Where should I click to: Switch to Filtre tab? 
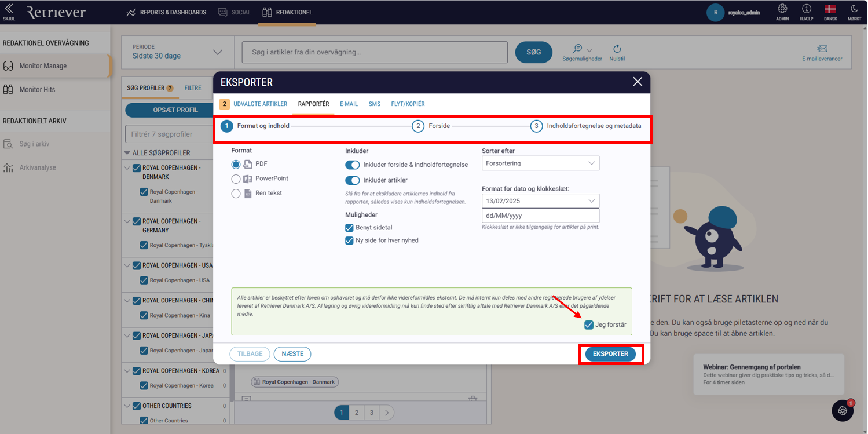[x=193, y=88]
